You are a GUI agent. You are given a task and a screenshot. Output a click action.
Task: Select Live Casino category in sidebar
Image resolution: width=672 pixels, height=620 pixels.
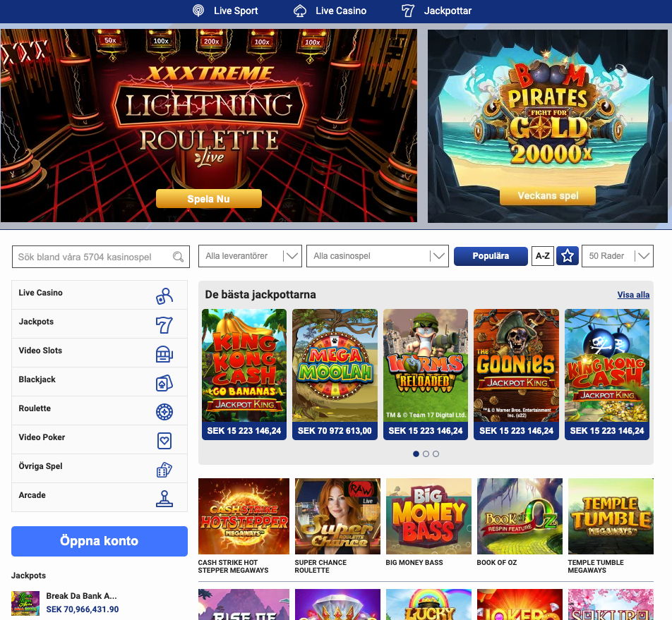point(100,295)
